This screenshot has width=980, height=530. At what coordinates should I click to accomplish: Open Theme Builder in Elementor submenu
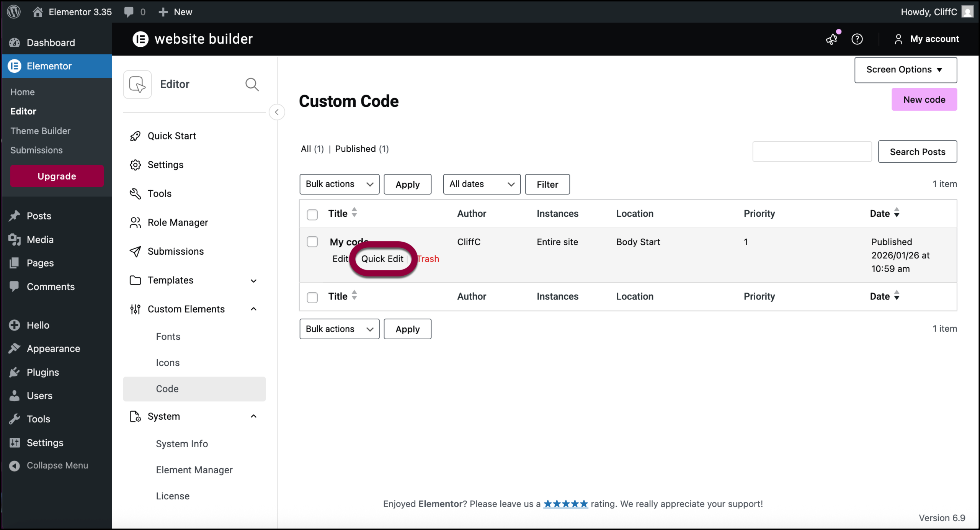[x=40, y=131]
